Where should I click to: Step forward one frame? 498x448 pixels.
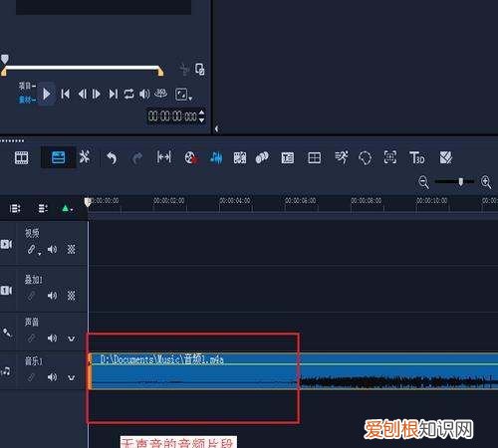(97, 95)
